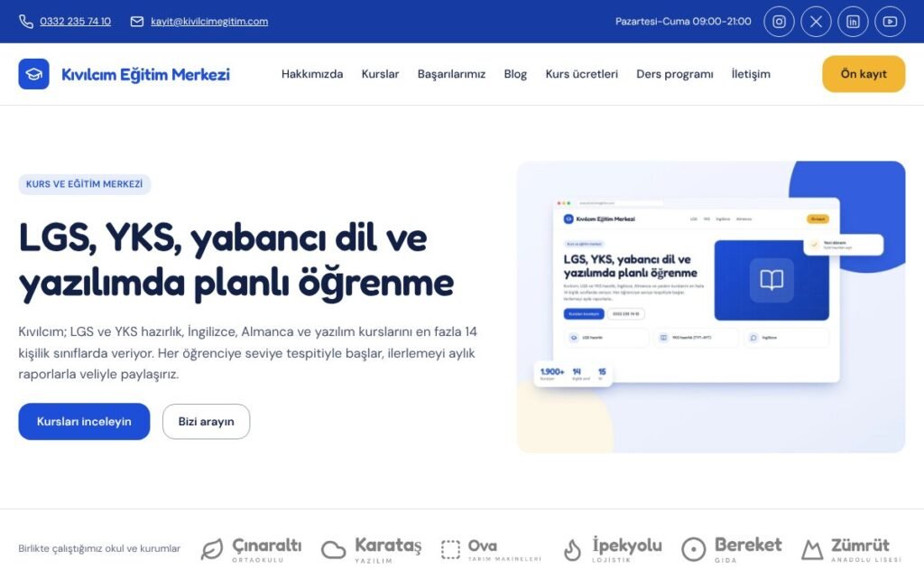Open the Kurs ücretleri menu item
This screenshot has width=924, height=578.
click(x=582, y=74)
